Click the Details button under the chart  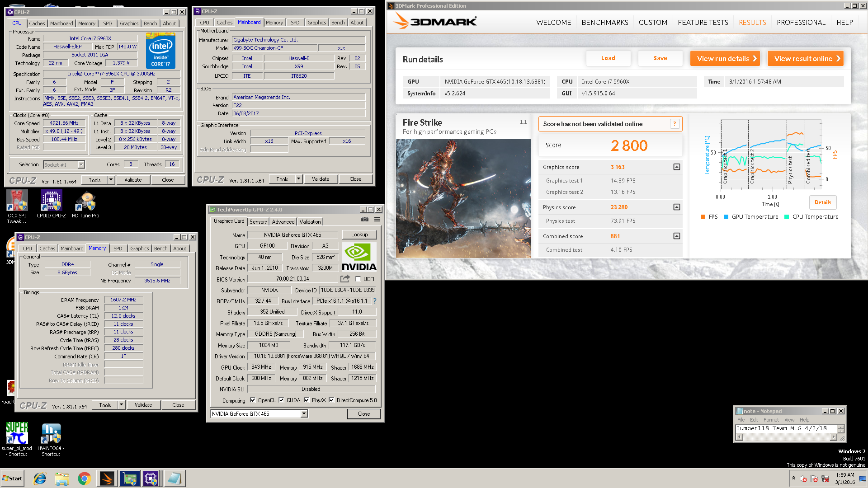(823, 202)
